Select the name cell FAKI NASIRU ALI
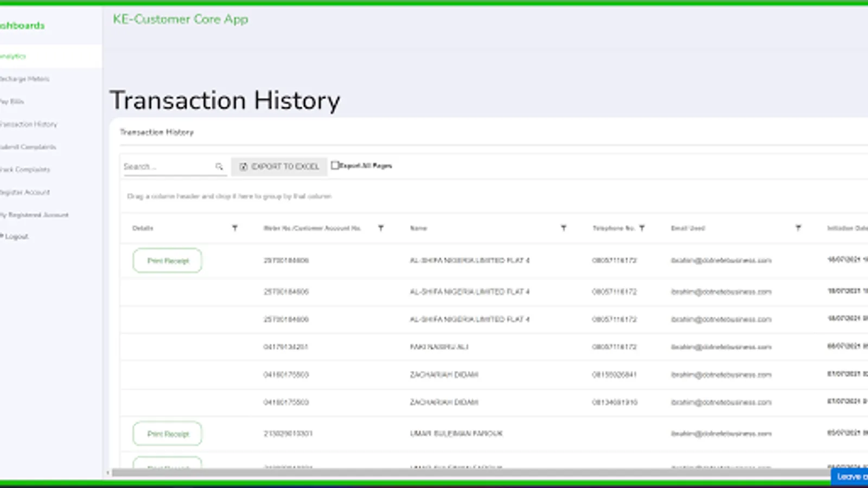The height and width of the screenshot is (488, 868). (x=439, y=347)
